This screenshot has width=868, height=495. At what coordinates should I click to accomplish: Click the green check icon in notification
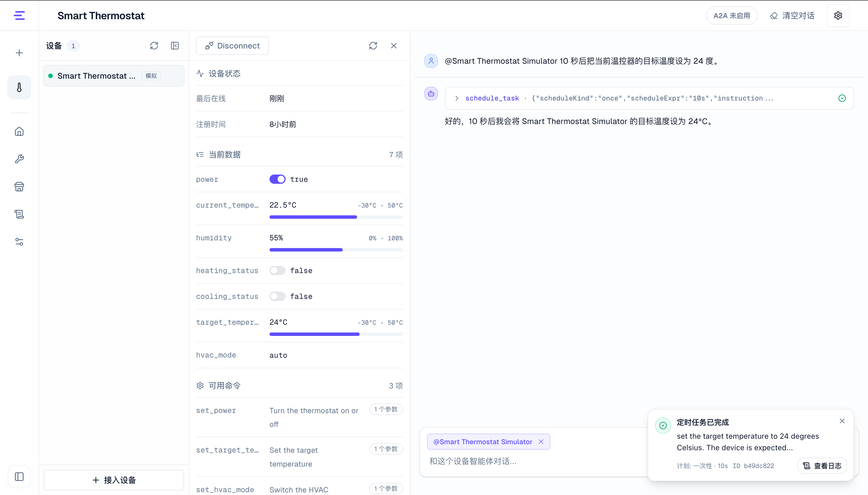(x=663, y=425)
